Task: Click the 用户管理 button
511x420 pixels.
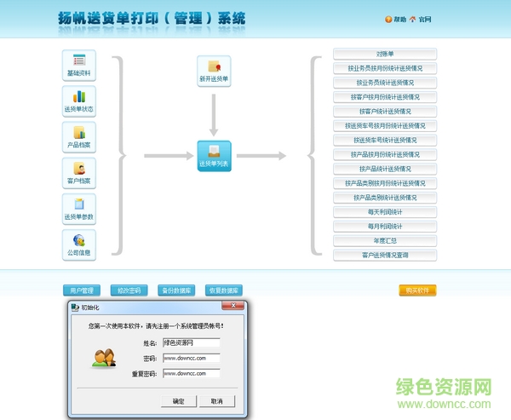Action: point(82,291)
